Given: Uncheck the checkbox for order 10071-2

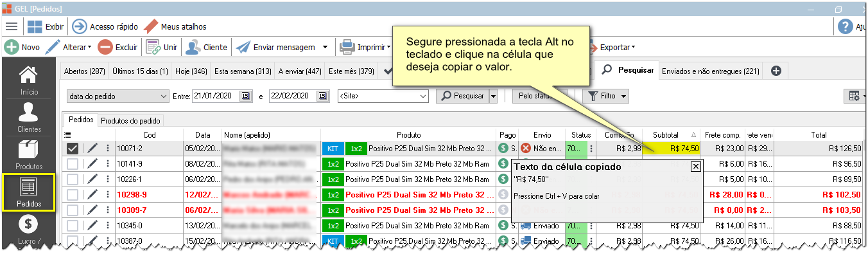Looking at the screenshot, I should [x=73, y=148].
